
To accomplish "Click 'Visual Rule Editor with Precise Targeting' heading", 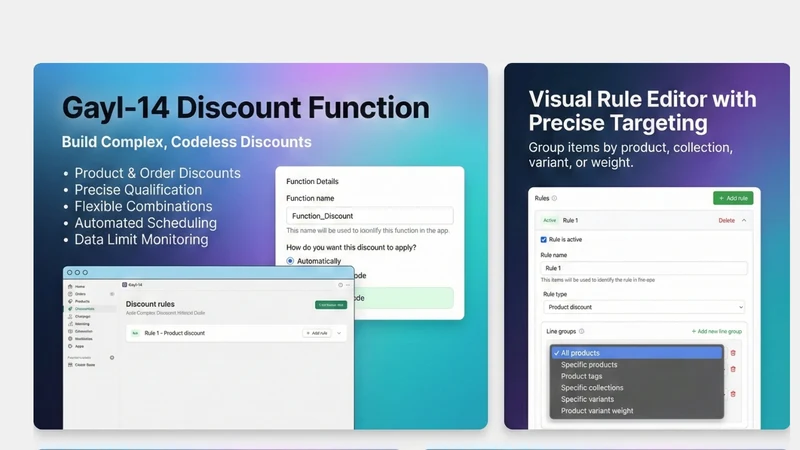I will click(x=642, y=111).
